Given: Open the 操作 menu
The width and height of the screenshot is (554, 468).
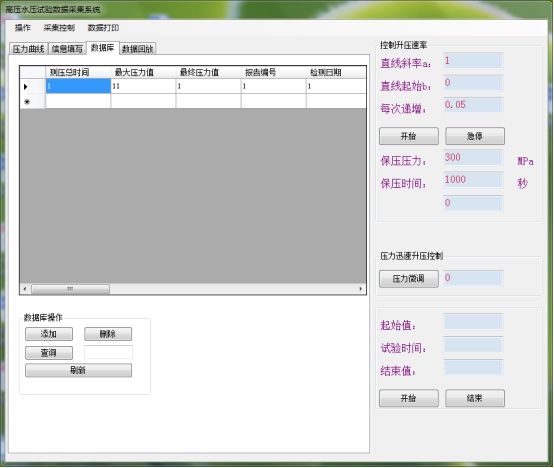Looking at the screenshot, I should pyautogui.click(x=23, y=28).
